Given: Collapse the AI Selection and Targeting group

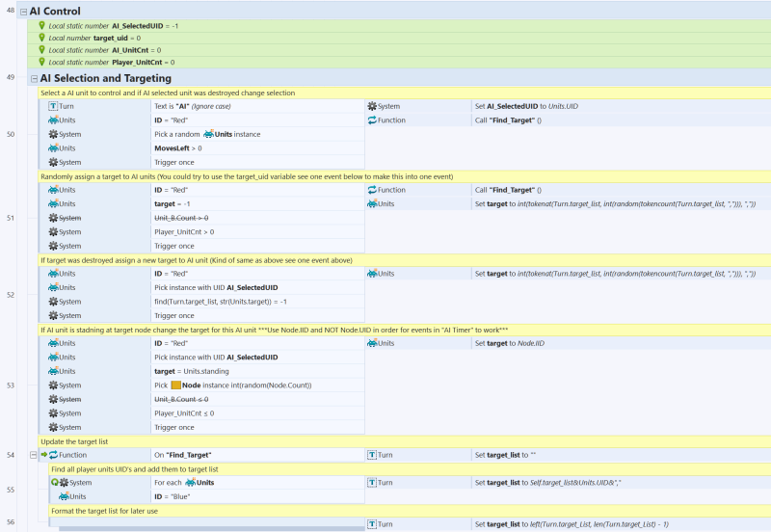Looking at the screenshot, I should 34,78.
